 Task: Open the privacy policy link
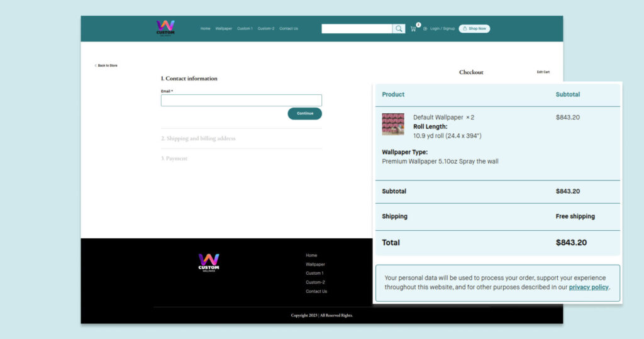[x=589, y=287]
